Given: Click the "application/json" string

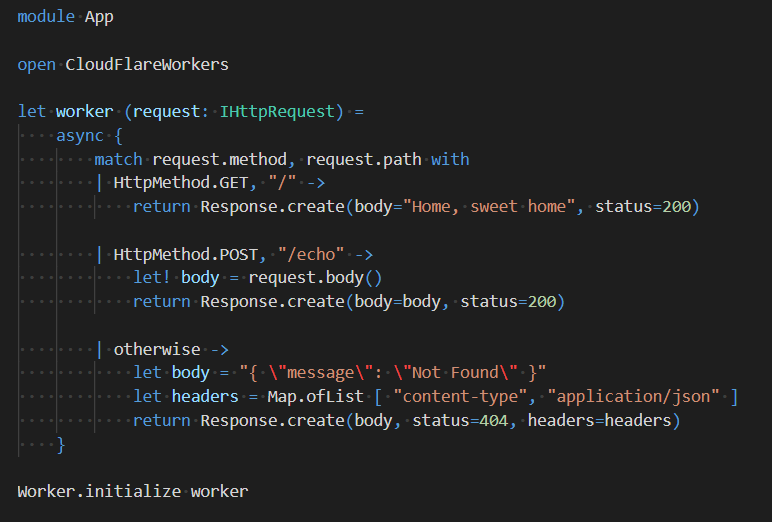Looking at the screenshot, I should point(633,397).
